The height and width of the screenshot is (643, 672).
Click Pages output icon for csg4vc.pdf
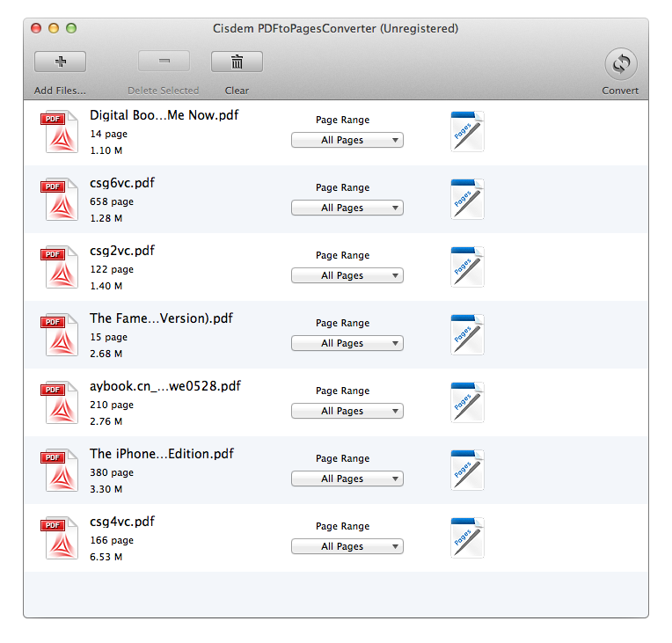tap(468, 538)
